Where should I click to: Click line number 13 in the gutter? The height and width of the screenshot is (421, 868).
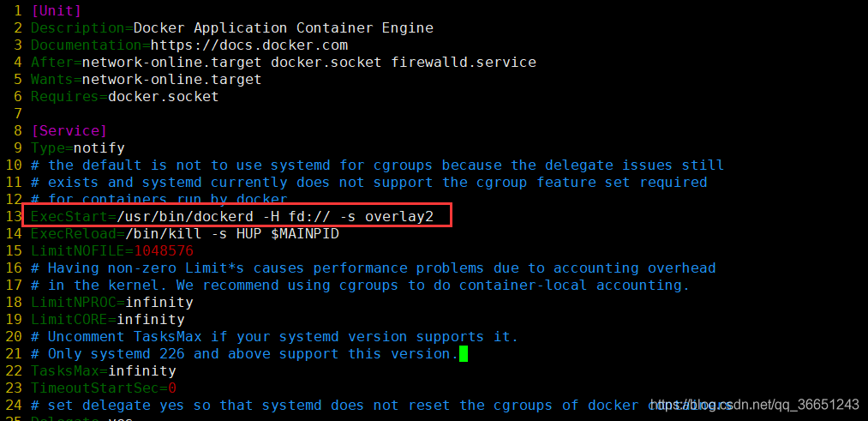14,217
